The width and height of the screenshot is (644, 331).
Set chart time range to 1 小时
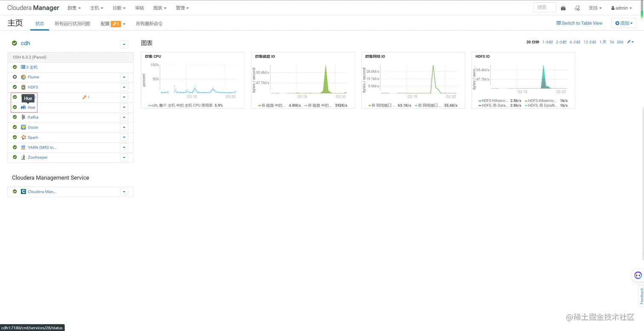(547, 42)
